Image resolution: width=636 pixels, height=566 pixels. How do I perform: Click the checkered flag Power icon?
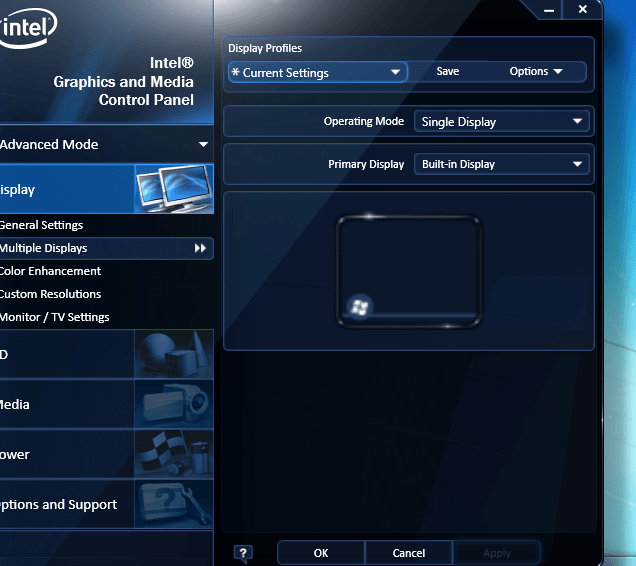tap(174, 454)
